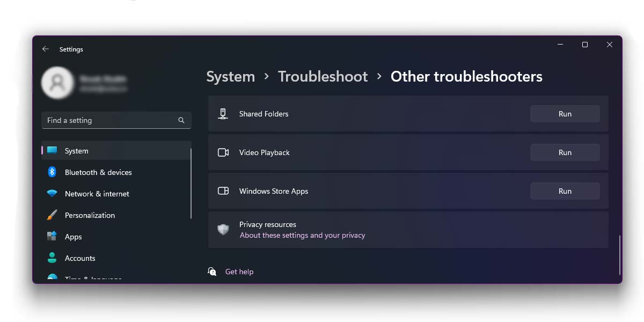Open Network & internet settings
Viewport: 644px width, 322px height.
point(116,194)
